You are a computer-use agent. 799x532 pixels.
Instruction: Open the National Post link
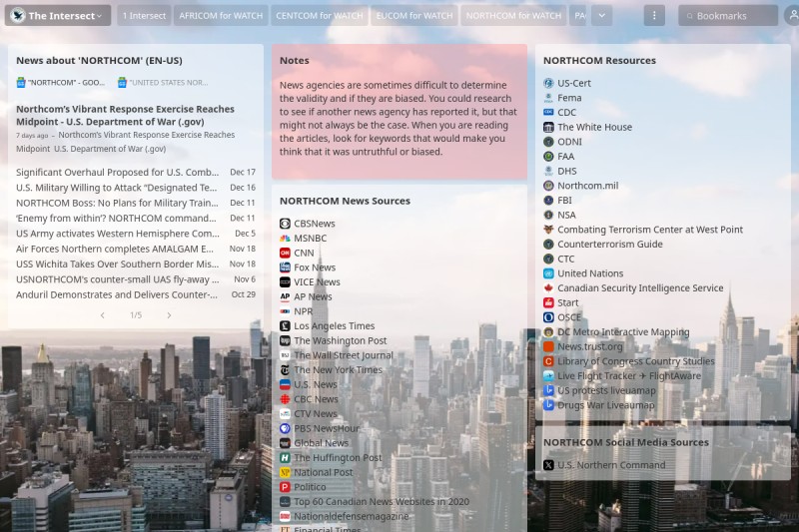[x=323, y=472]
